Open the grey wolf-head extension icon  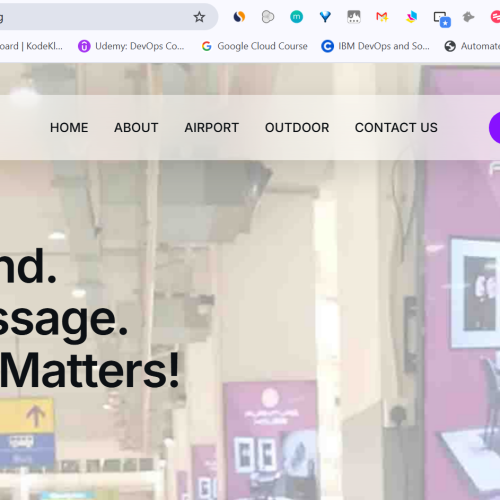click(468, 17)
